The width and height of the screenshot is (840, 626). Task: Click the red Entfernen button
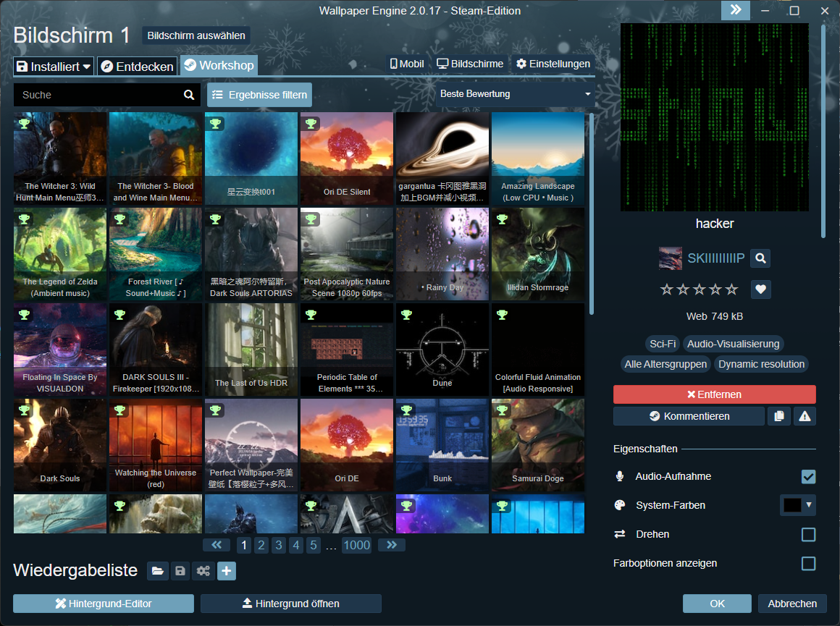[714, 394]
